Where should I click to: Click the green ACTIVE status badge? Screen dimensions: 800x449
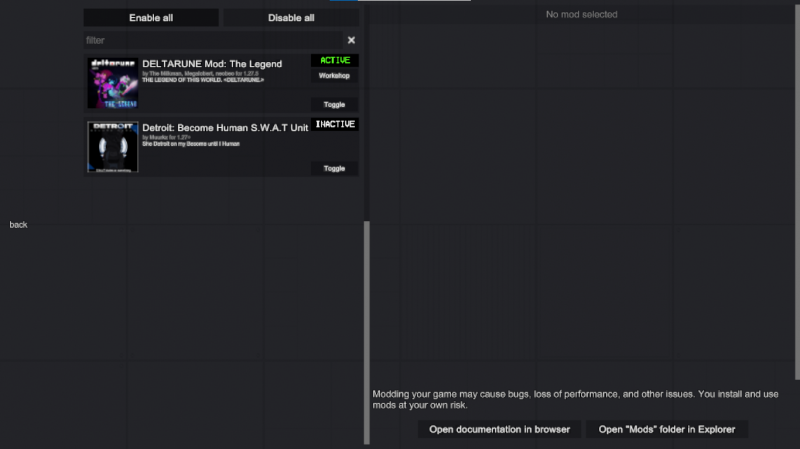tap(334, 61)
